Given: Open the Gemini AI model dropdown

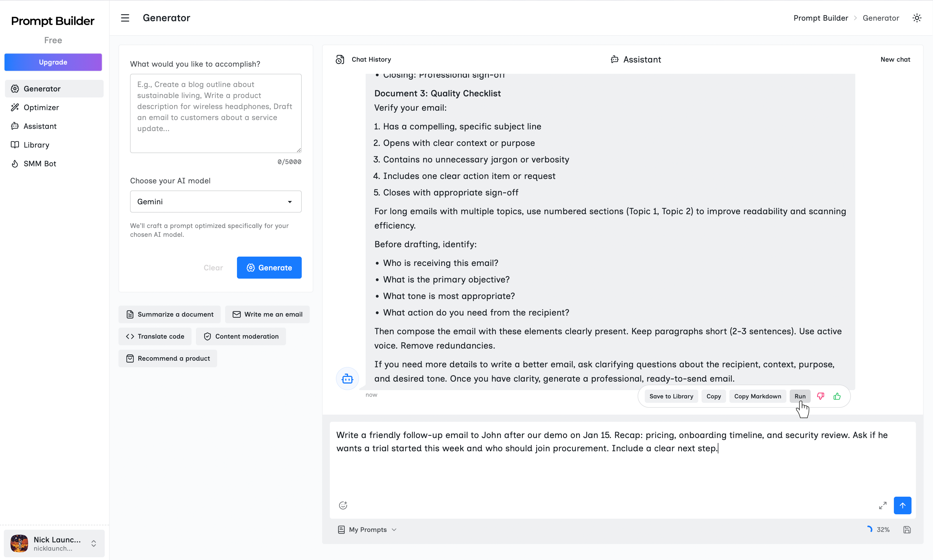Looking at the screenshot, I should (x=215, y=202).
